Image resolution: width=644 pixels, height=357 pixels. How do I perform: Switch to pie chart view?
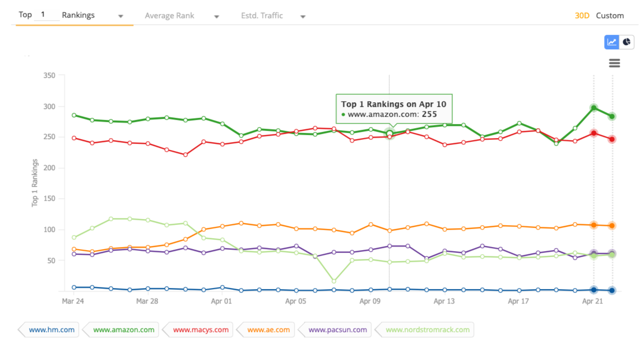pyautogui.click(x=627, y=42)
